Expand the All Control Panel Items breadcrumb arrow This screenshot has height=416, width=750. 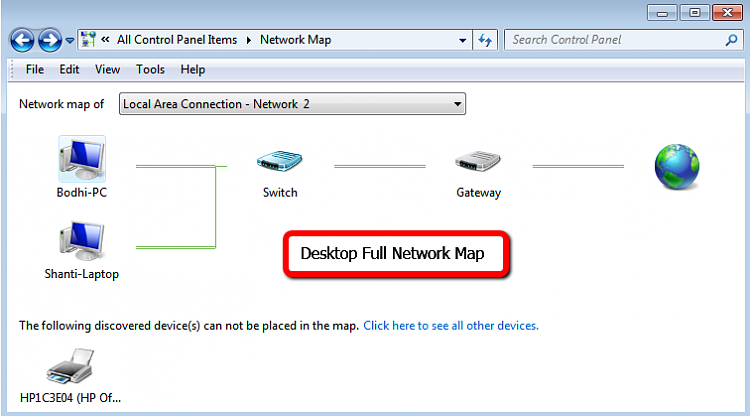click(x=249, y=40)
